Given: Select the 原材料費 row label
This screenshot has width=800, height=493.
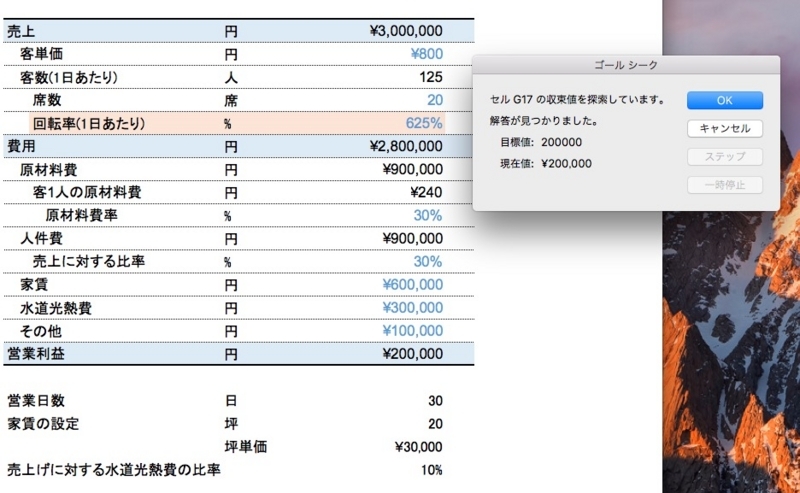Looking at the screenshot, I should coord(48,169).
